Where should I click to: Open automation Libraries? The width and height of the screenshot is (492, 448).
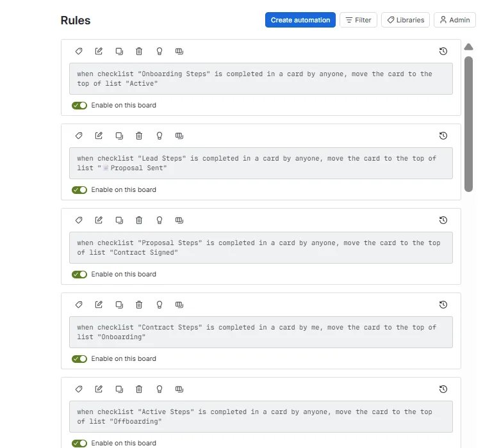click(405, 20)
